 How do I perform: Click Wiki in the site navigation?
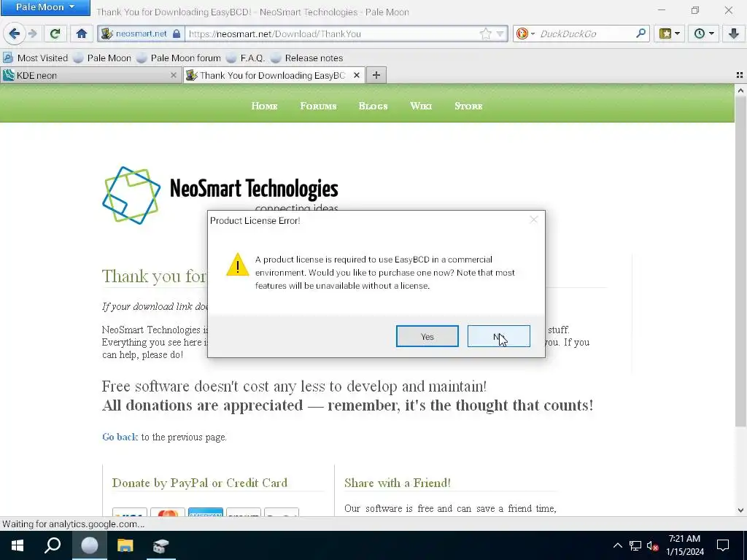(x=421, y=106)
